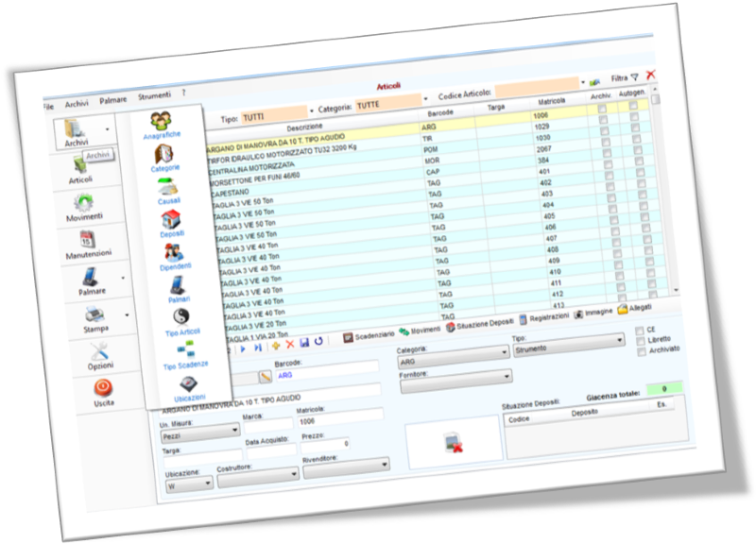Switch to the Immagine tab
This screenshot has height=544, width=756.
593,313
